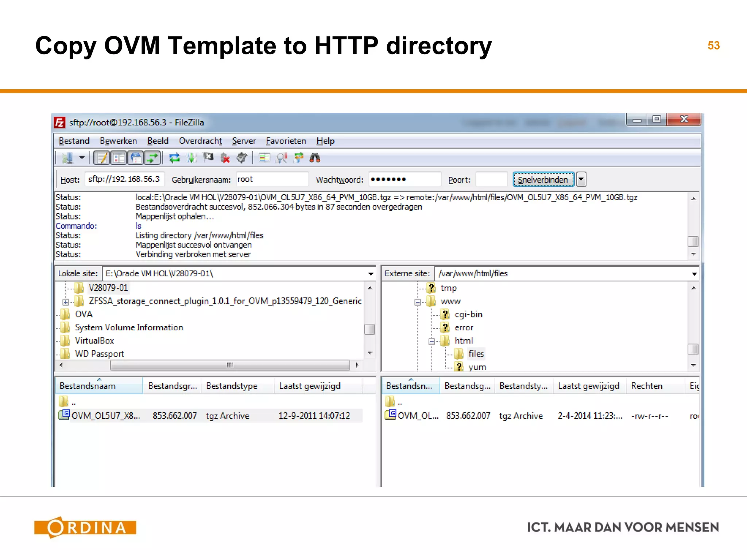Image resolution: width=747 pixels, height=560 pixels.
Task: Click the Poort input field
Action: (491, 179)
